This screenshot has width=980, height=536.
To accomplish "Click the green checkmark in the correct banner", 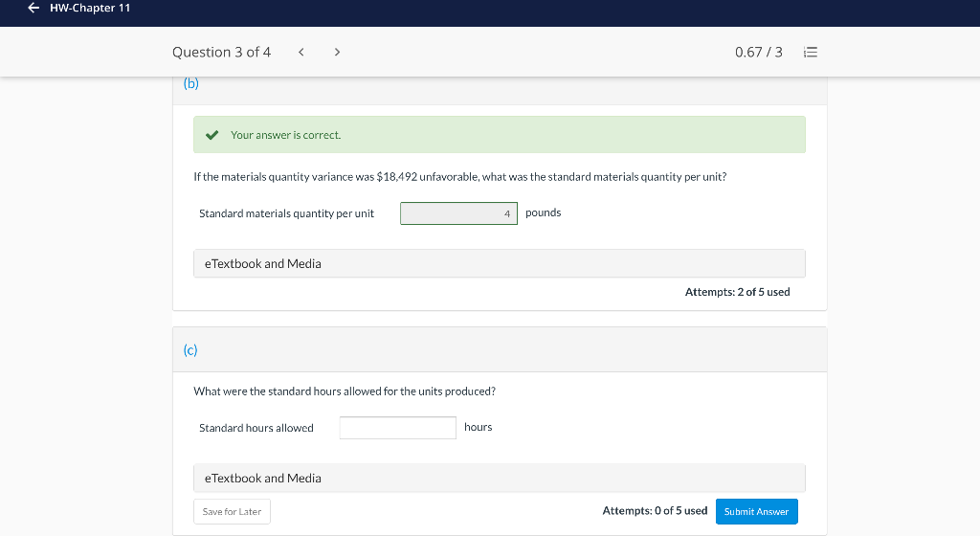I will click(x=212, y=135).
